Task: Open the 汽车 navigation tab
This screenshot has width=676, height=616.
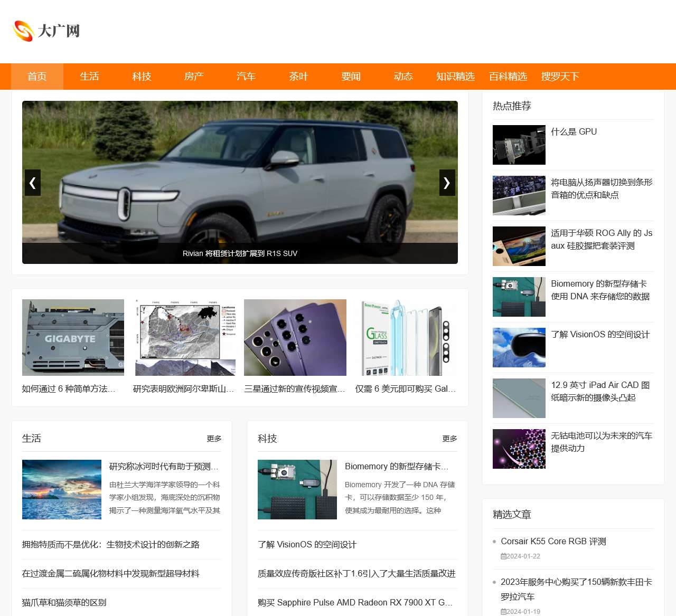Action: click(x=246, y=77)
